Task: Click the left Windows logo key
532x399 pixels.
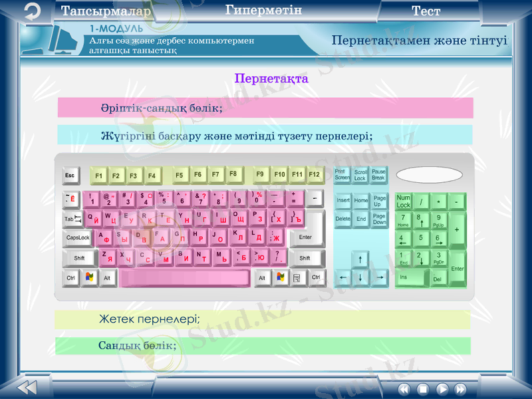Action: [x=89, y=278]
